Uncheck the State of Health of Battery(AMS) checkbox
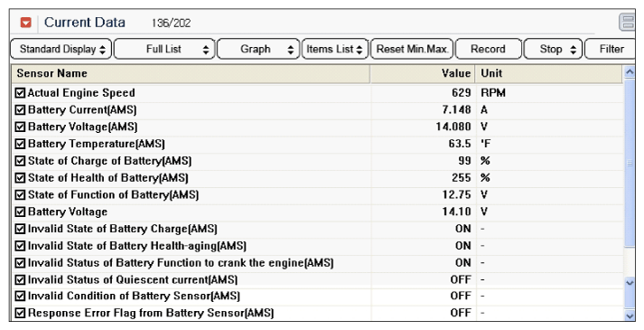This screenshot has width=644, height=330. (20, 178)
